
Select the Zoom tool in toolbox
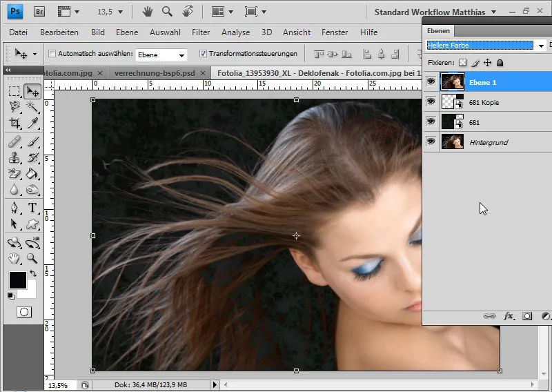click(x=32, y=259)
